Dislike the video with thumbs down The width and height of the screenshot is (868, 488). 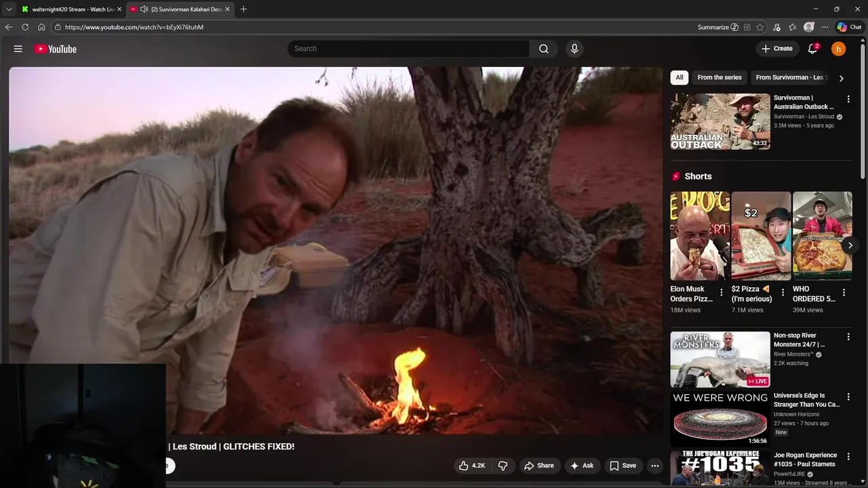(502, 466)
